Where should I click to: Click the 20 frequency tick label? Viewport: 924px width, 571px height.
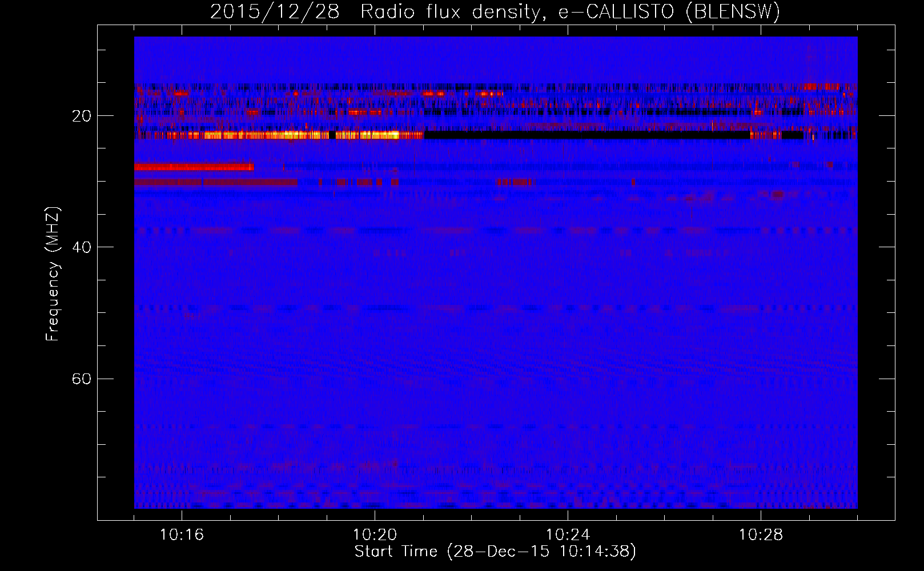[82, 116]
